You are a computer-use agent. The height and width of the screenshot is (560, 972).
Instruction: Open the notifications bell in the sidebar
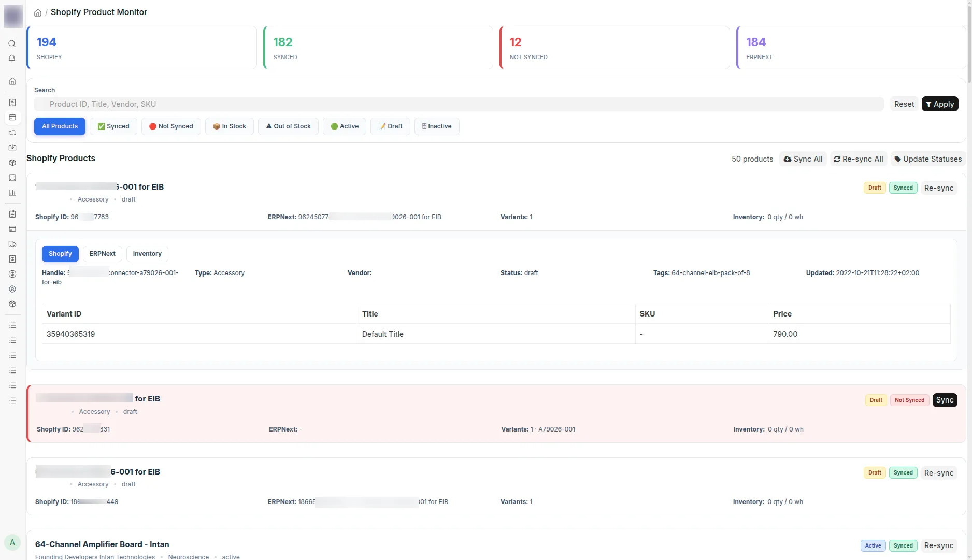click(x=12, y=59)
